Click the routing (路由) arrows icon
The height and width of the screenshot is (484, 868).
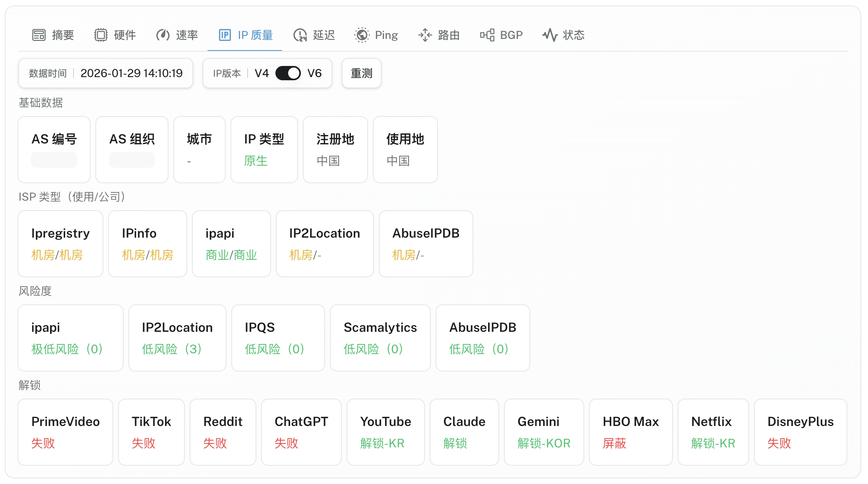click(425, 35)
